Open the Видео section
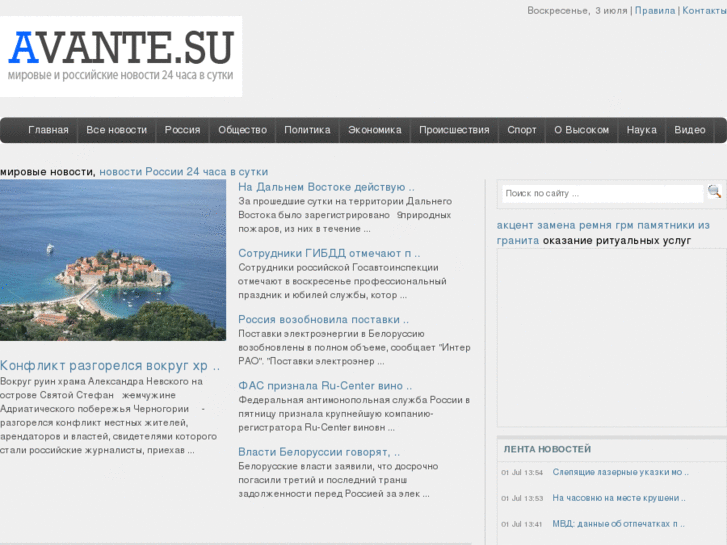This screenshot has height=545, width=727. click(x=690, y=130)
